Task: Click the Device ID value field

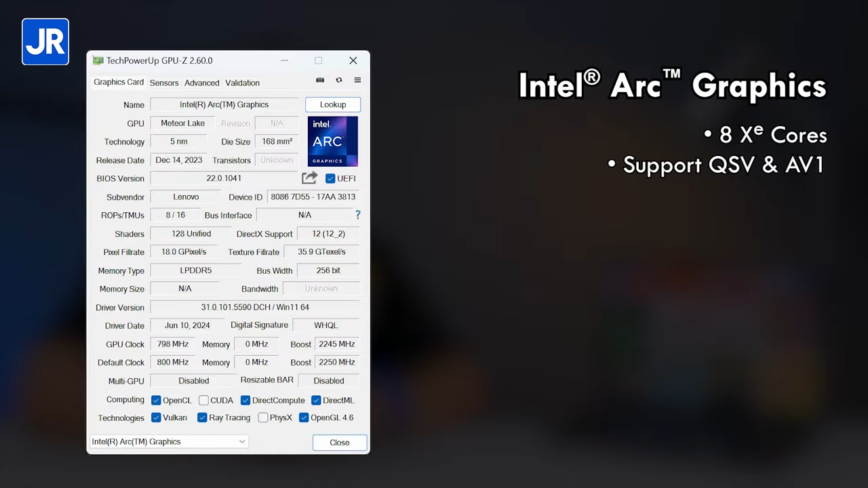Action: coord(313,197)
